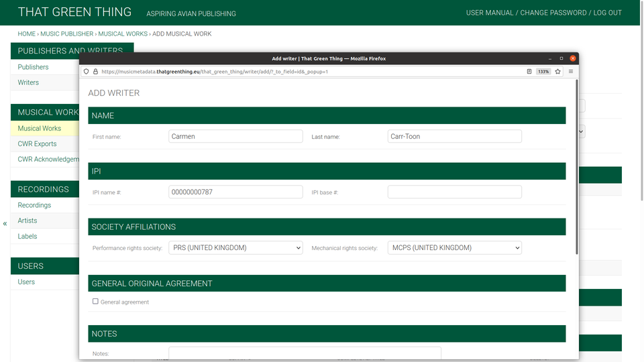
Task: Toggle reader view icon in address bar
Action: pos(529,71)
